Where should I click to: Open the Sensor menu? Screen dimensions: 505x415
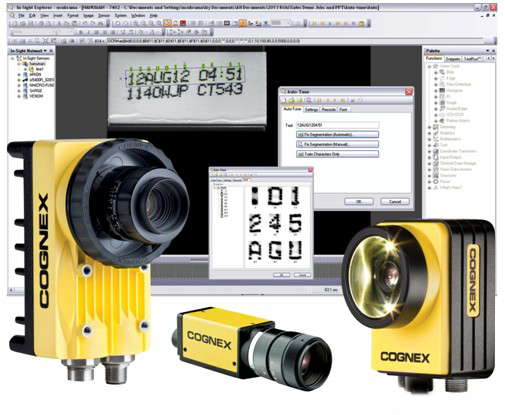104,15
